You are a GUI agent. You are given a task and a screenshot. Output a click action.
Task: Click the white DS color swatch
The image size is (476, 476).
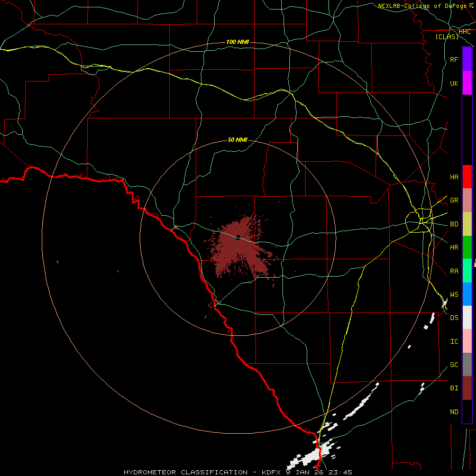coord(467,317)
